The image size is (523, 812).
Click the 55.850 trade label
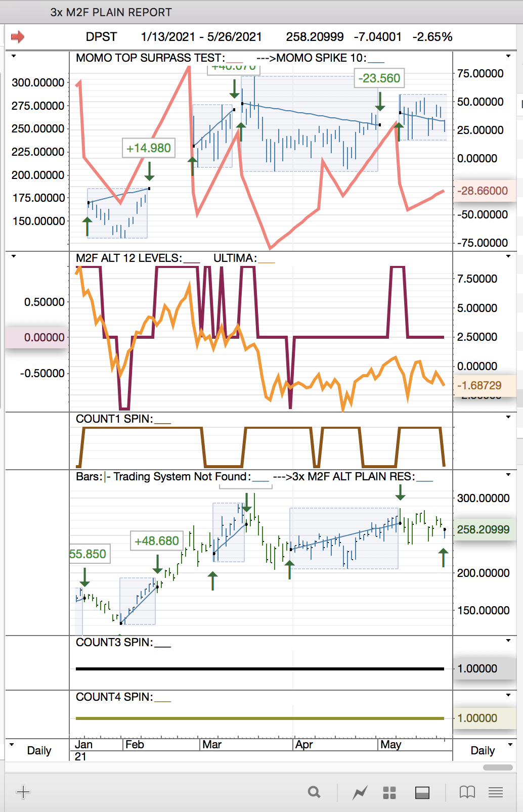89,554
